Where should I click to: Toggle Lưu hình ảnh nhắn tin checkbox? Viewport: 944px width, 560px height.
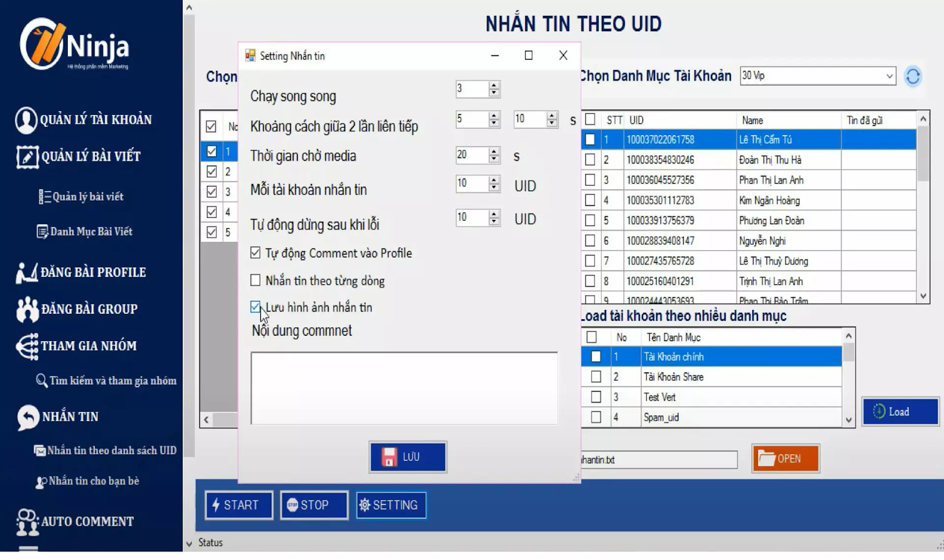(255, 307)
